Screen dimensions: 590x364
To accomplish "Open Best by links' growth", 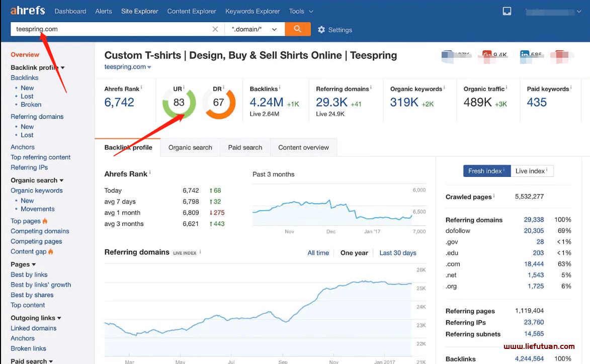I will 41,285.
